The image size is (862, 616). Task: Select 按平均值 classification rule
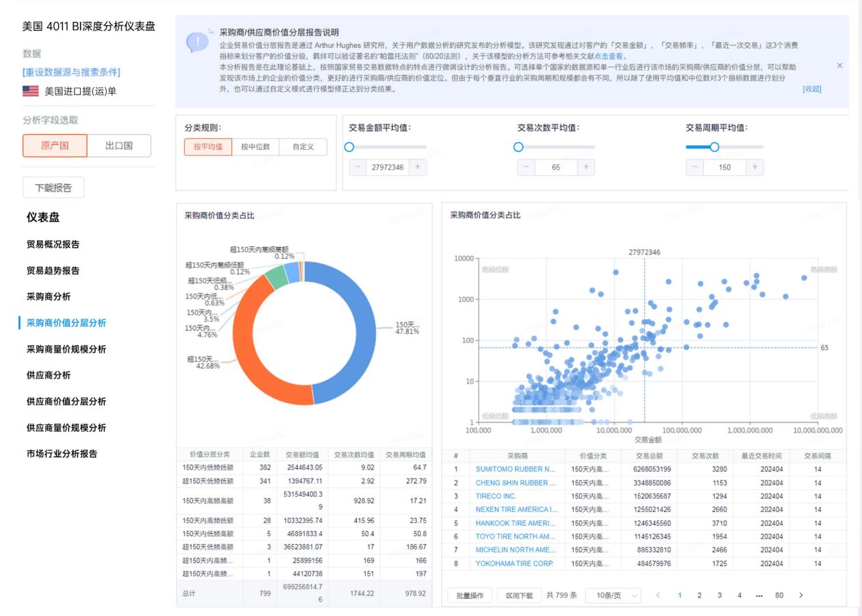coord(208,146)
